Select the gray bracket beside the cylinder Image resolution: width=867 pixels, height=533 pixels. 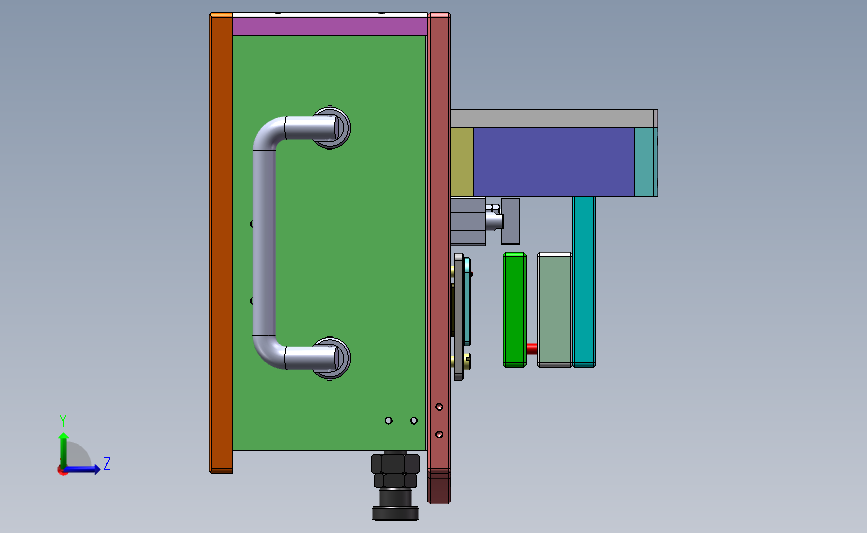510,221
